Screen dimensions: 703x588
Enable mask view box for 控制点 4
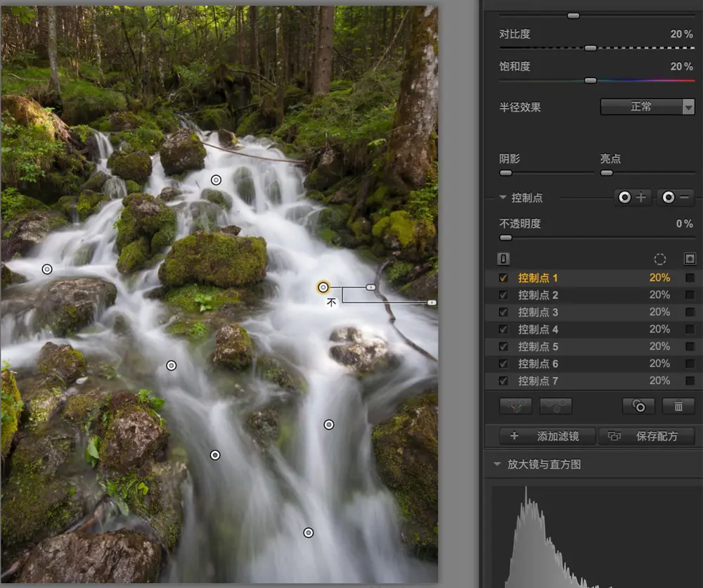(x=690, y=329)
